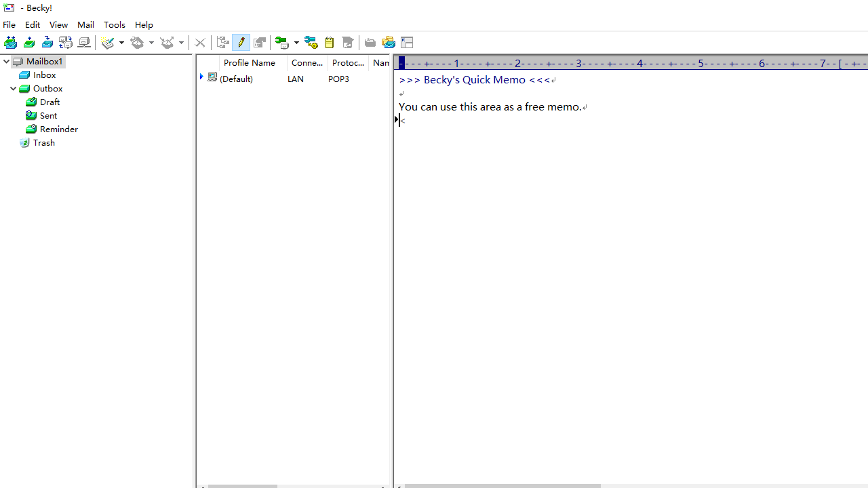Click the Becky's Quick Memo heading line
Image resolution: width=868 pixels, height=488 pixels.
(475, 80)
